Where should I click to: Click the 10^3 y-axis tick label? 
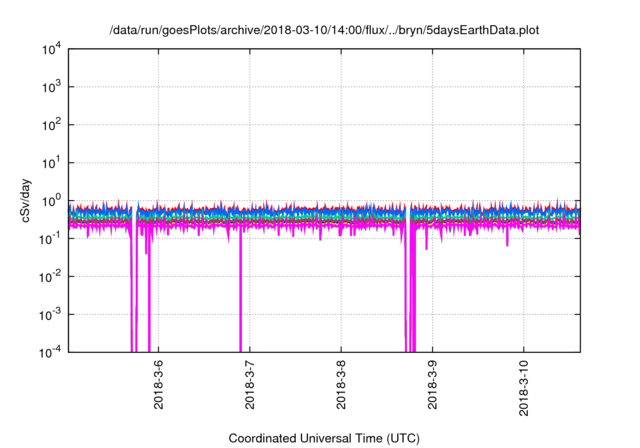[x=51, y=87]
